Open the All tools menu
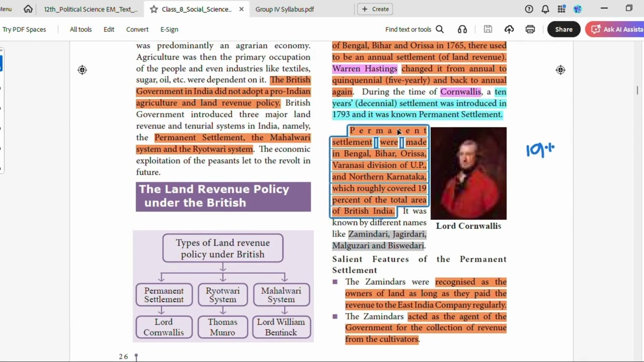This screenshot has width=644, height=362. pyautogui.click(x=80, y=29)
